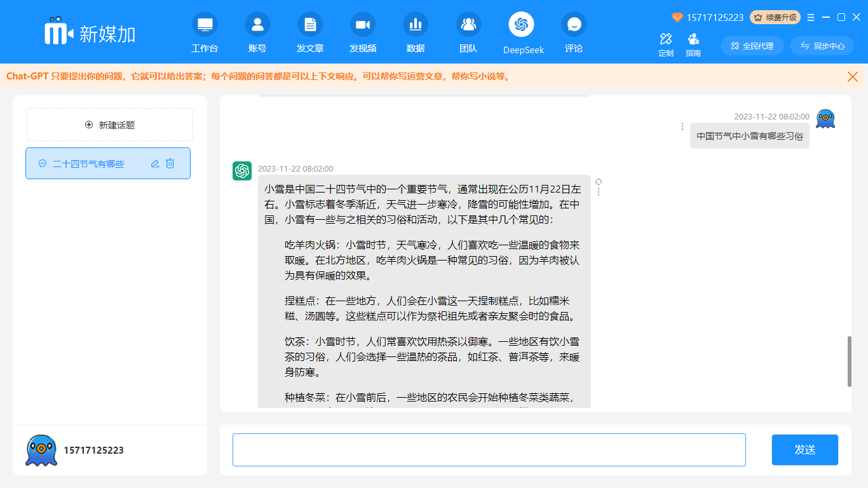
Task: Open the hamburger menu in title bar
Action: (x=811, y=17)
